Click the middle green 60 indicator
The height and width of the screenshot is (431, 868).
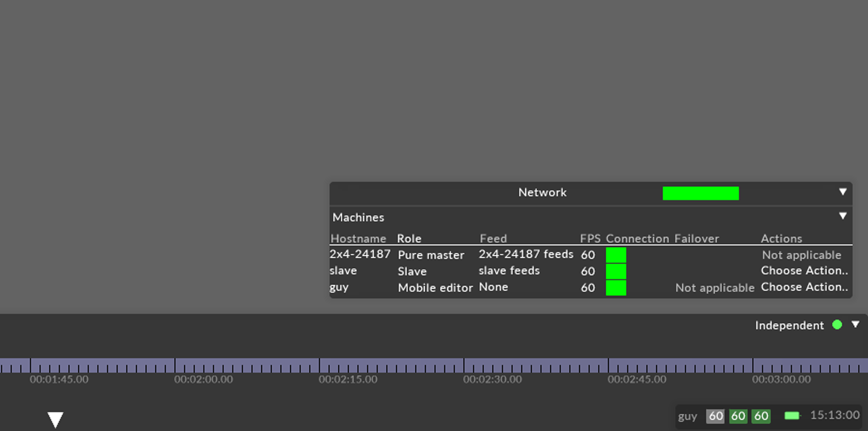click(738, 416)
